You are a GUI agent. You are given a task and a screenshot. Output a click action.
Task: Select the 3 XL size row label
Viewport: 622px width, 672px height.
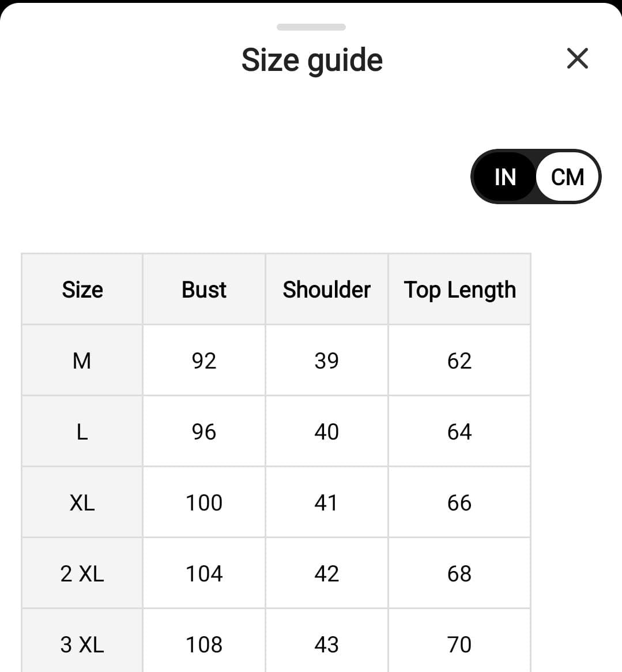coord(82,644)
